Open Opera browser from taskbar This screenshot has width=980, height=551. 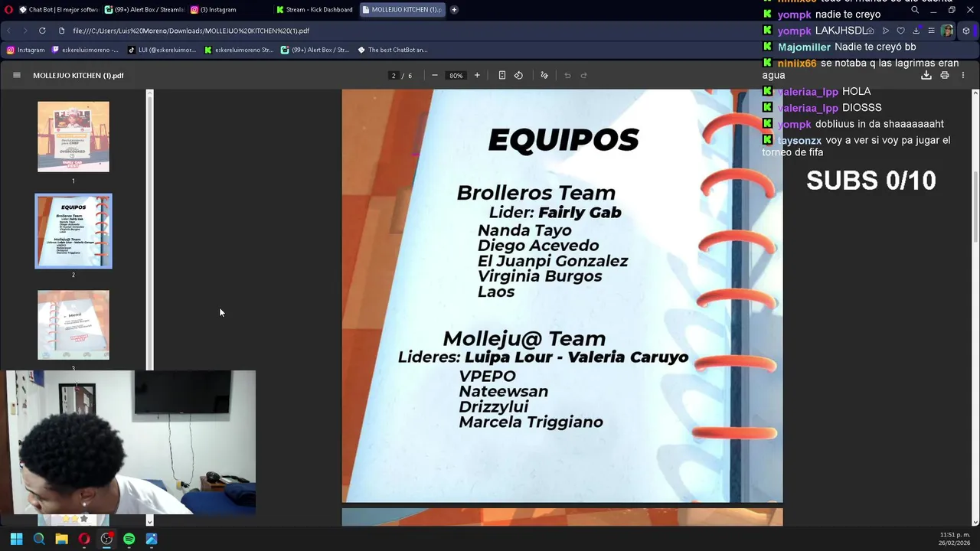click(x=84, y=539)
